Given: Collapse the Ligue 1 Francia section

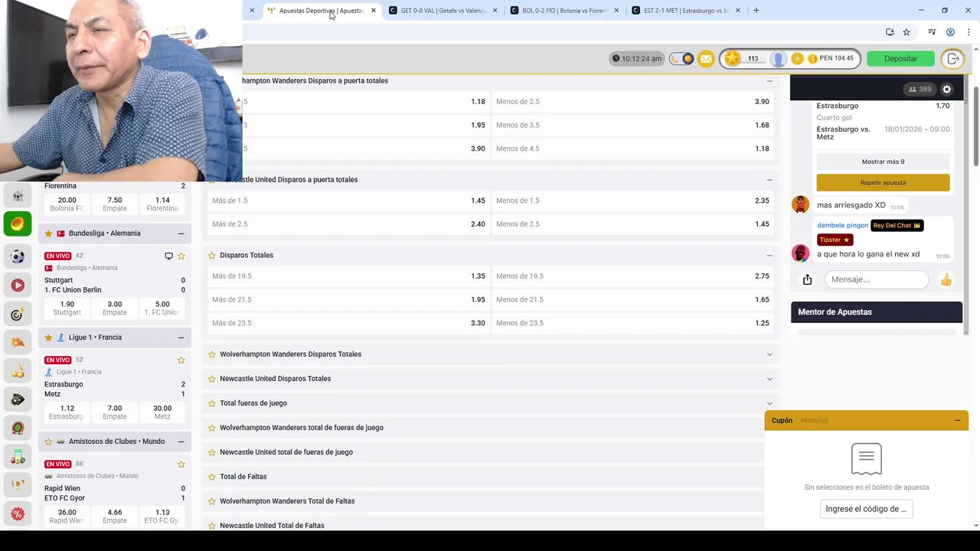Looking at the screenshot, I should 181,337.
